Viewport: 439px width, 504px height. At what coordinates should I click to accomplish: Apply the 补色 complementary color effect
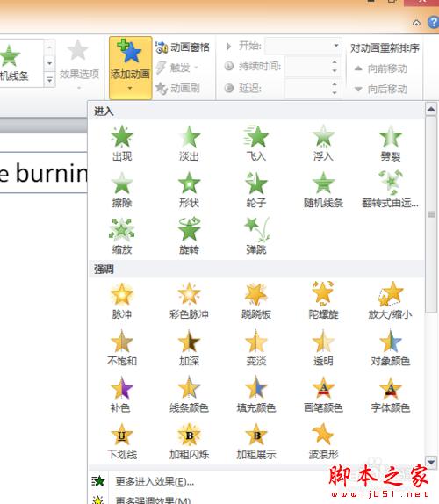[122, 394]
